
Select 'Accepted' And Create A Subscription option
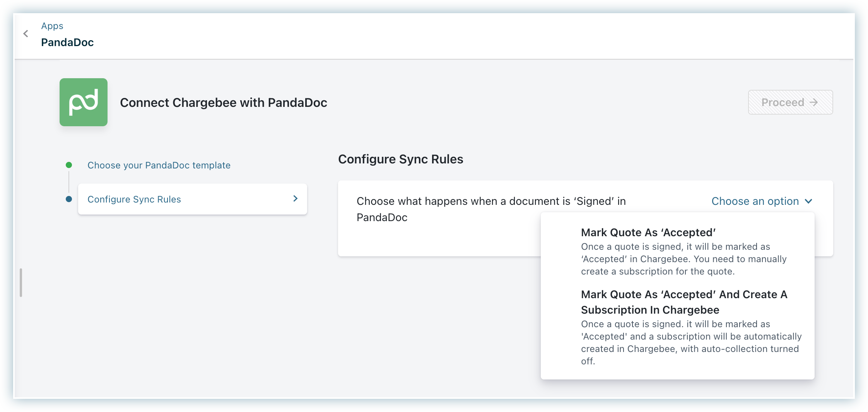(x=684, y=302)
